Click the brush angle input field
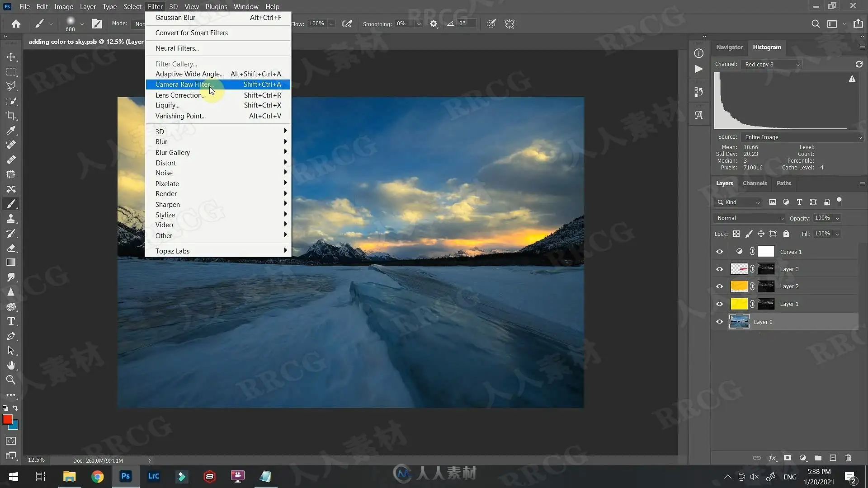 click(x=466, y=24)
